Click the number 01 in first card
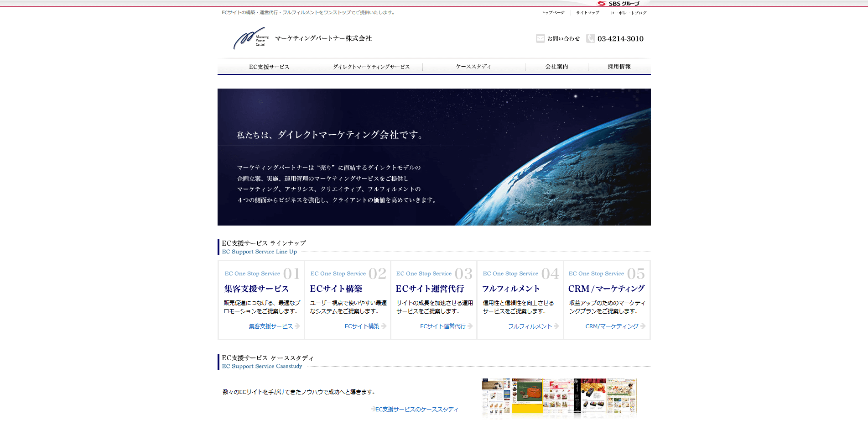The image size is (868, 431). coord(291,273)
